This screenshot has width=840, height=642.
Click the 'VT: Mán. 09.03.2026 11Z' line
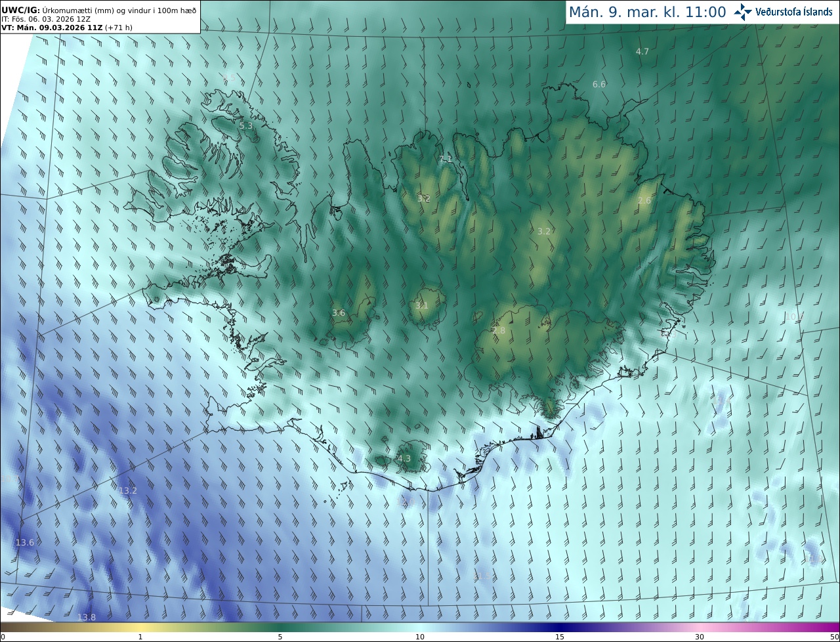(66, 28)
